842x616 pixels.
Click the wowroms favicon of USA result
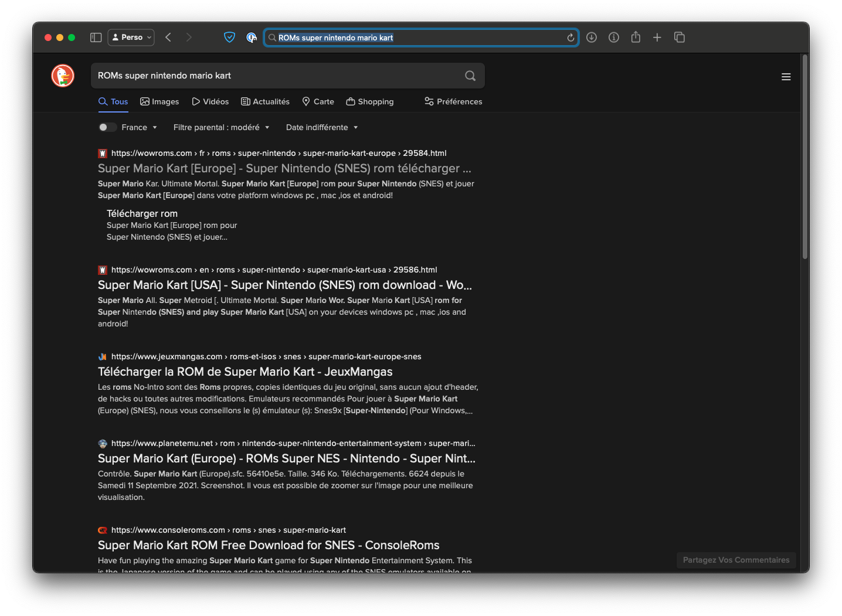[x=103, y=270]
